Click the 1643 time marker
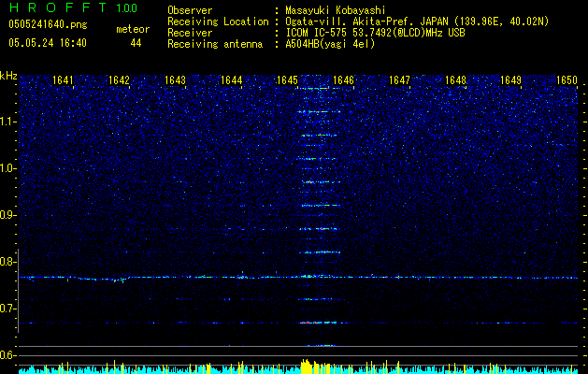This screenshot has height=374, width=588. pyautogui.click(x=175, y=79)
